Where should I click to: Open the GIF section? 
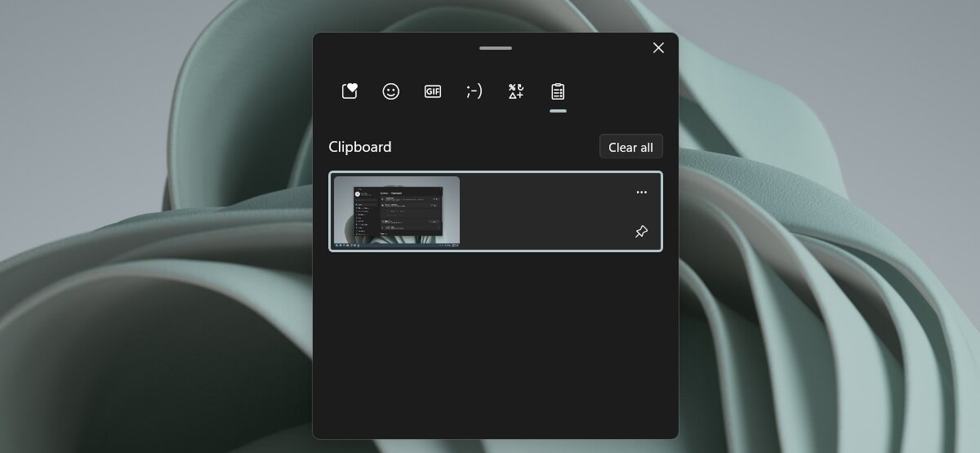[x=433, y=91]
